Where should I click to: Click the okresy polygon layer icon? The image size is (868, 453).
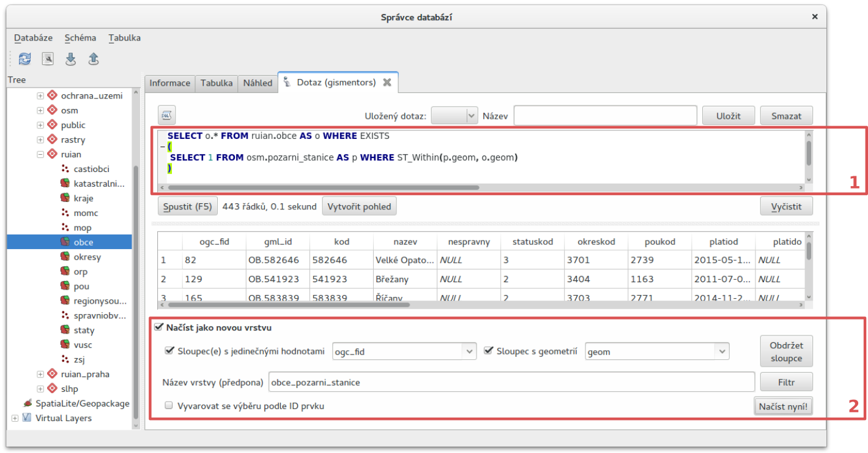(x=65, y=257)
